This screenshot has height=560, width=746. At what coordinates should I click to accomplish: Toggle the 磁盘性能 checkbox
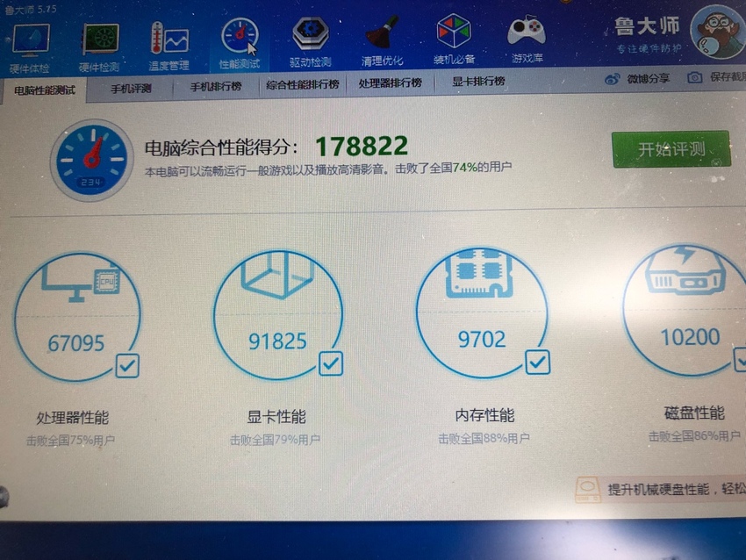(740, 359)
